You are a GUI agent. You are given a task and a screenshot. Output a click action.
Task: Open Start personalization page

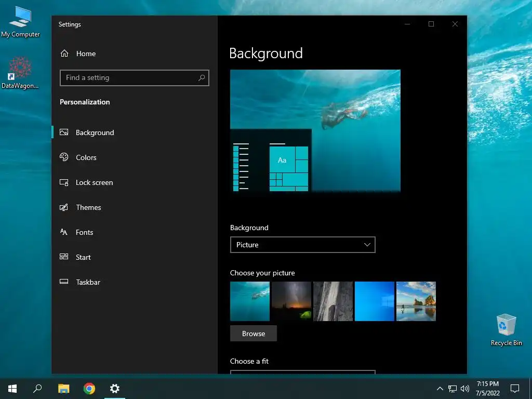[83, 257]
